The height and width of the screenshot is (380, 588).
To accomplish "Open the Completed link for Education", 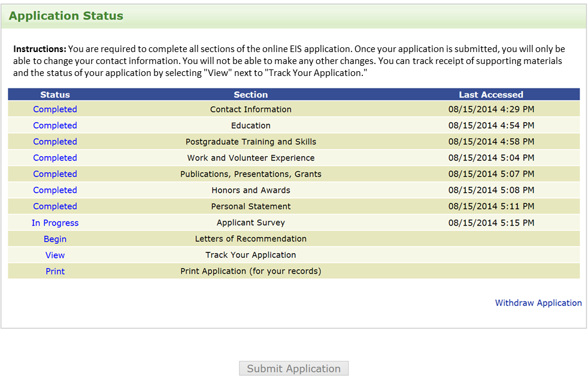I will tap(55, 126).
